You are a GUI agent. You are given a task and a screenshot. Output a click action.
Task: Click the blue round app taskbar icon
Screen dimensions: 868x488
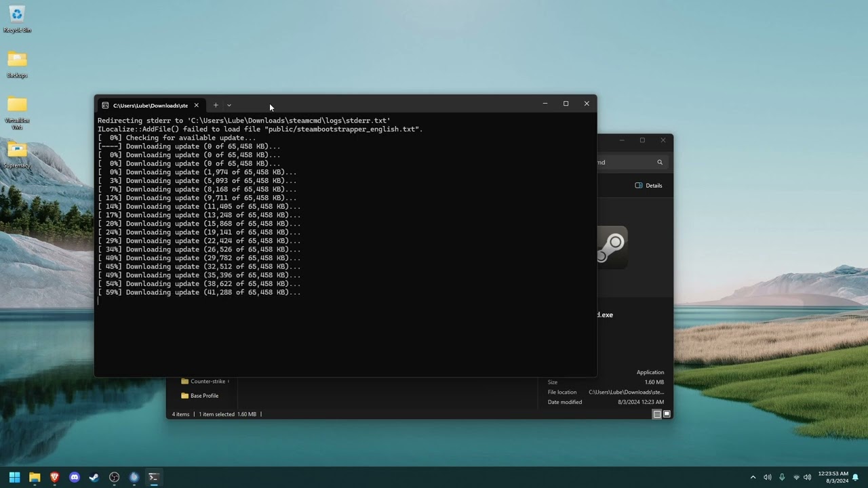point(134,477)
